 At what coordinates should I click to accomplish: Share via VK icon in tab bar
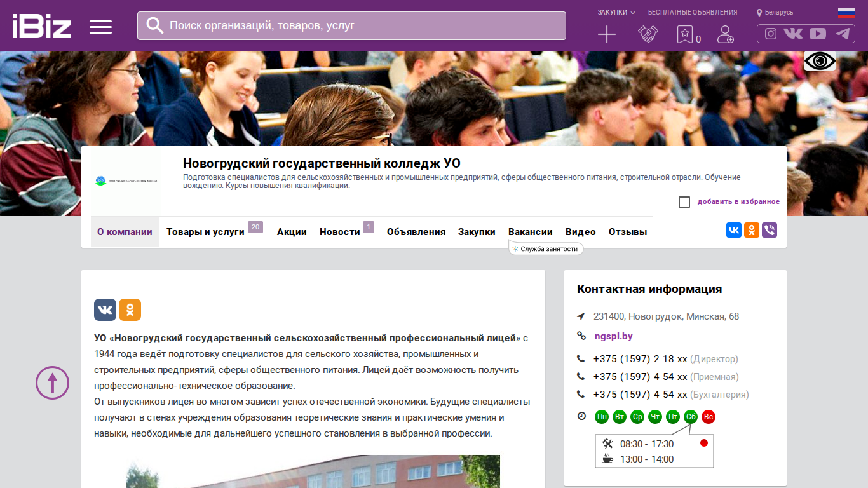(x=734, y=230)
